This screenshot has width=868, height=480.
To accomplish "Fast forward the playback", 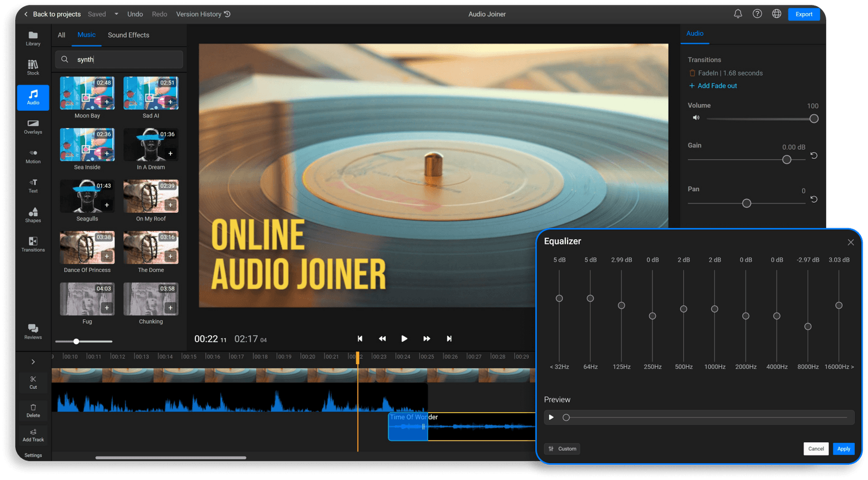I will click(426, 338).
